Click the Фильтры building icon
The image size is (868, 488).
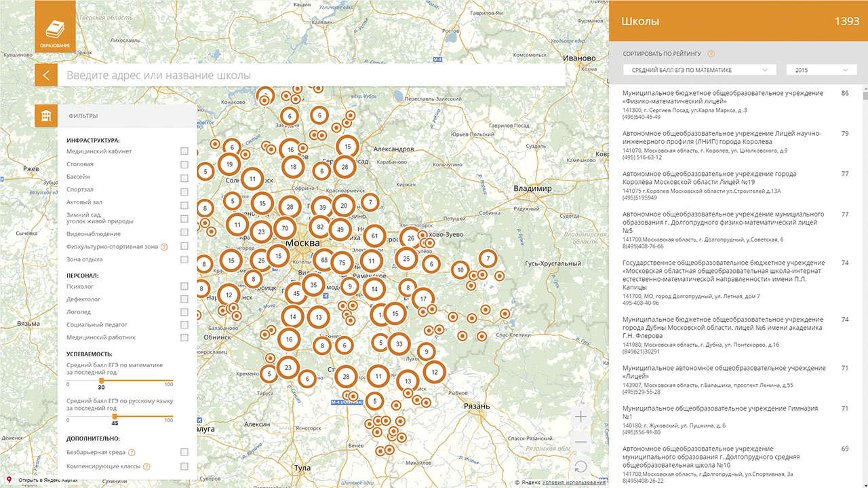point(46,115)
